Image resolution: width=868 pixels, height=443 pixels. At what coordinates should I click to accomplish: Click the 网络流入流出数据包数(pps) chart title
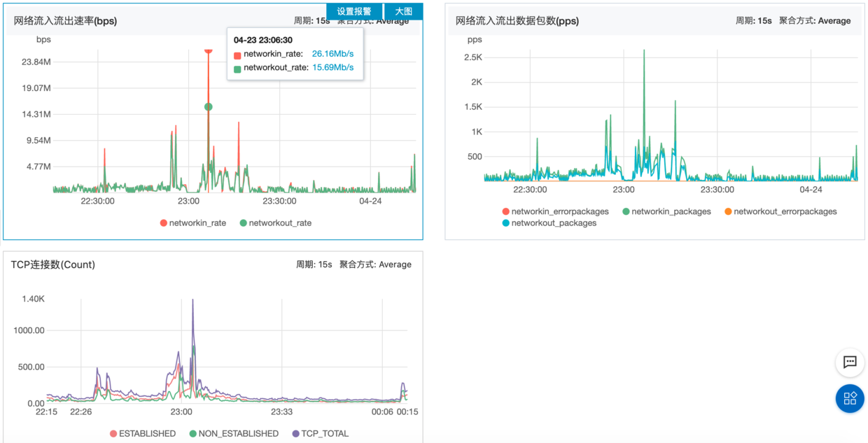(517, 21)
